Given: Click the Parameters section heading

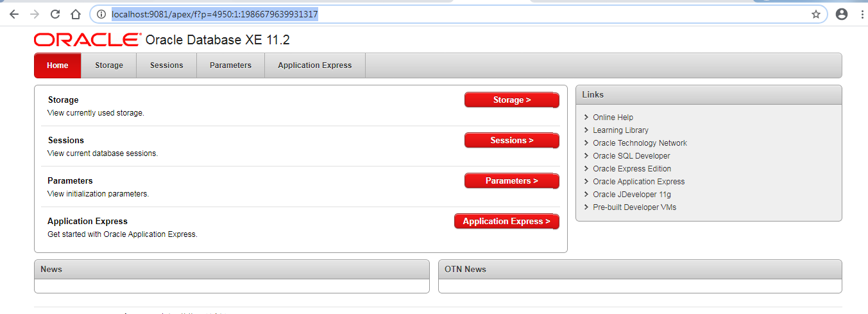Looking at the screenshot, I should (70, 181).
